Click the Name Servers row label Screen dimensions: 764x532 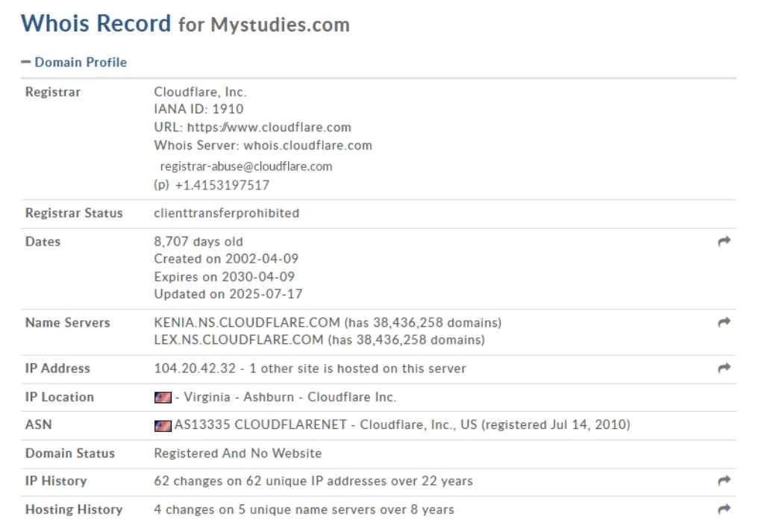(x=68, y=322)
